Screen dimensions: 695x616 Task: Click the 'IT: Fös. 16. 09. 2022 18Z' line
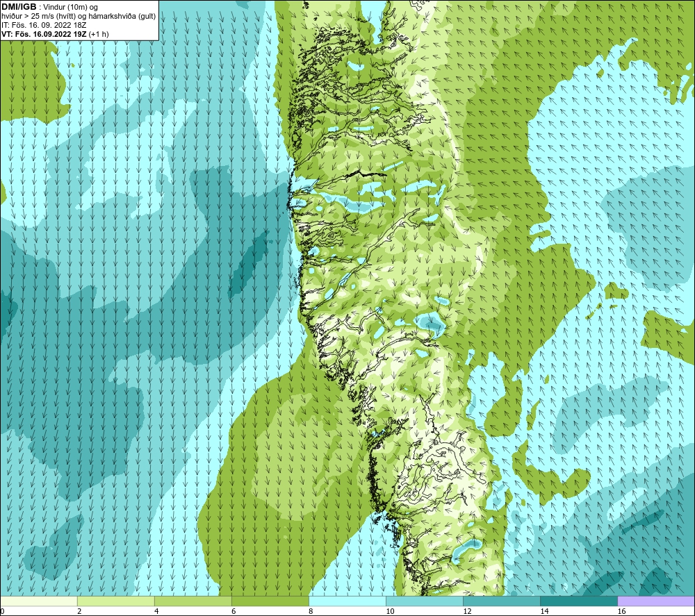click(x=44, y=25)
